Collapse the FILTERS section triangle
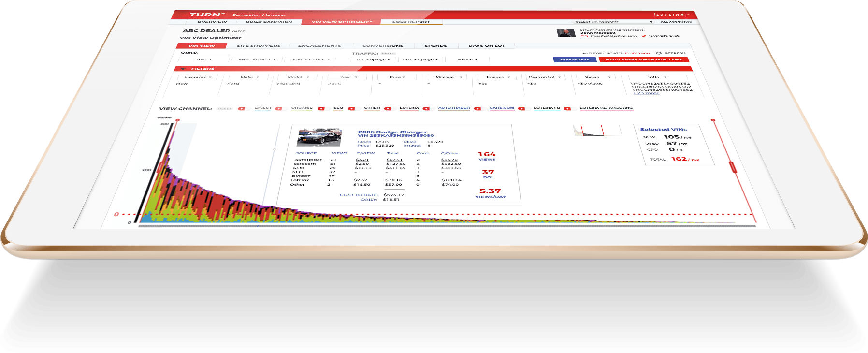Image resolution: width=868 pixels, height=353 pixels. [x=183, y=69]
